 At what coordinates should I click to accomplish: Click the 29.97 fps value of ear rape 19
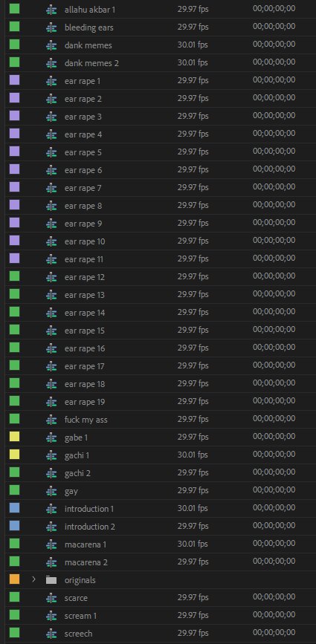point(193,402)
